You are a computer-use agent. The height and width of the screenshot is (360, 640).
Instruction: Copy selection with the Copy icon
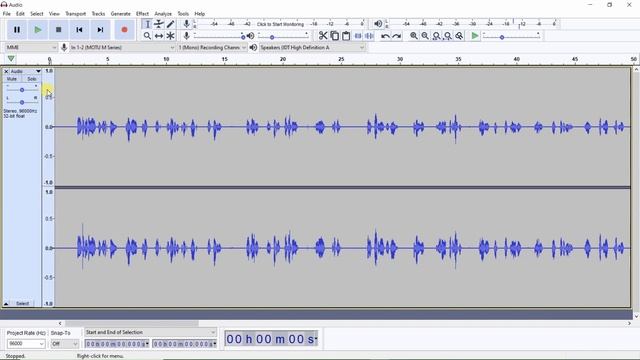click(x=334, y=36)
